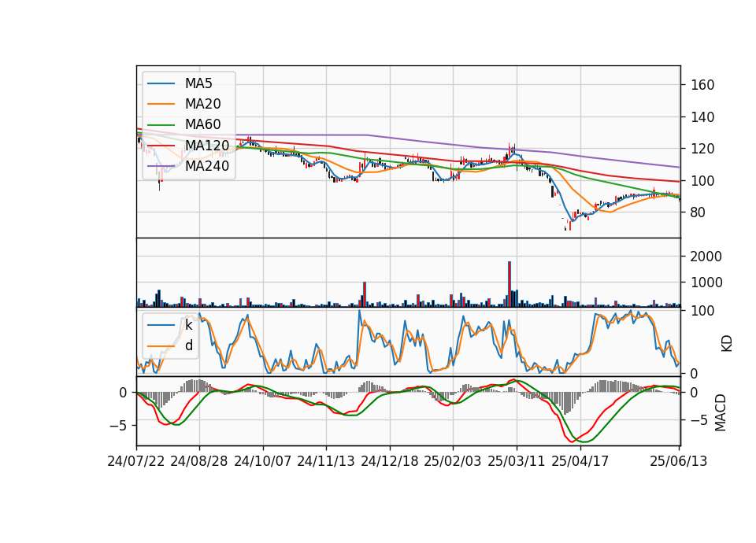Click the 24/10/07 date axis label
The image size is (756, 543).
click(263, 461)
